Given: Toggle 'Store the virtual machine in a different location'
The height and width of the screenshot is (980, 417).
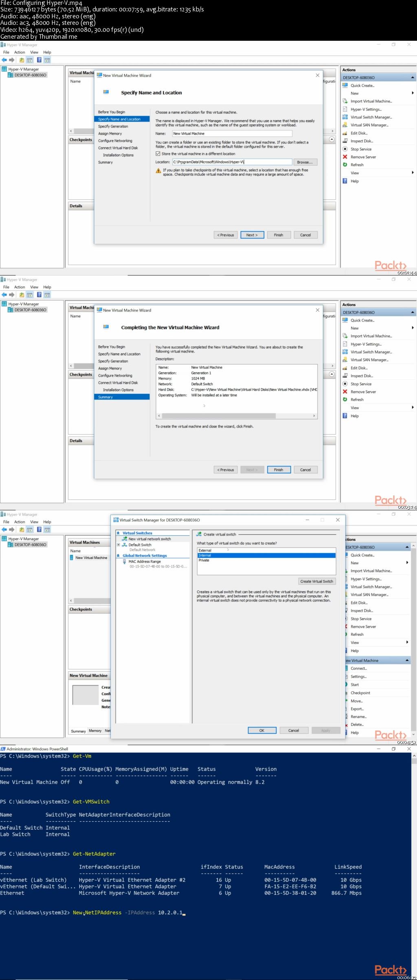Looking at the screenshot, I should (x=158, y=154).
